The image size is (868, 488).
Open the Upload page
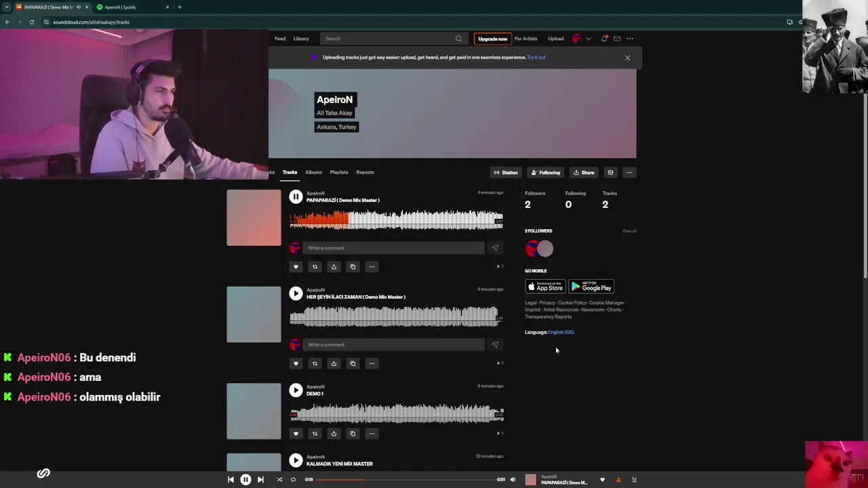555,39
